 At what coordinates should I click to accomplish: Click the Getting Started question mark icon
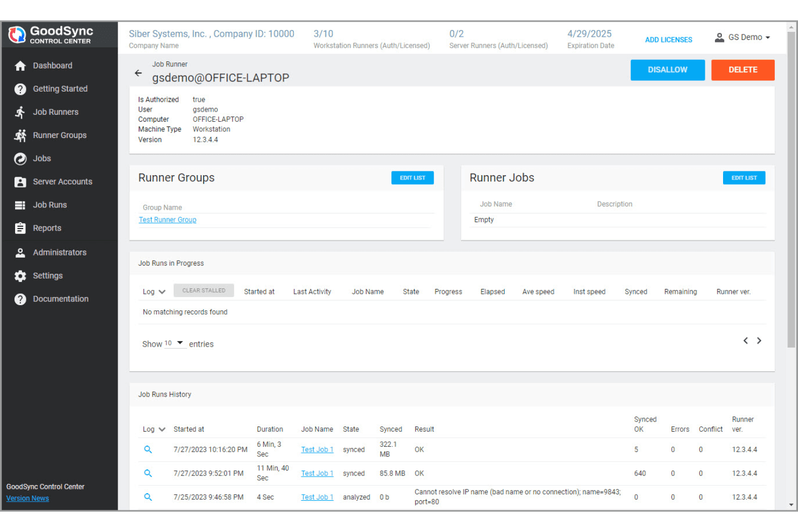[x=20, y=89]
